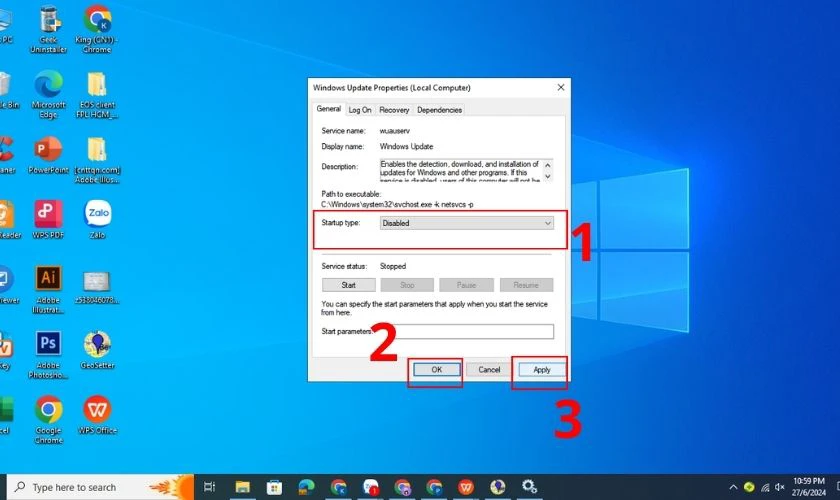Switch to the Recovery tab
This screenshot has width=840, height=500.
click(x=394, y=110)
